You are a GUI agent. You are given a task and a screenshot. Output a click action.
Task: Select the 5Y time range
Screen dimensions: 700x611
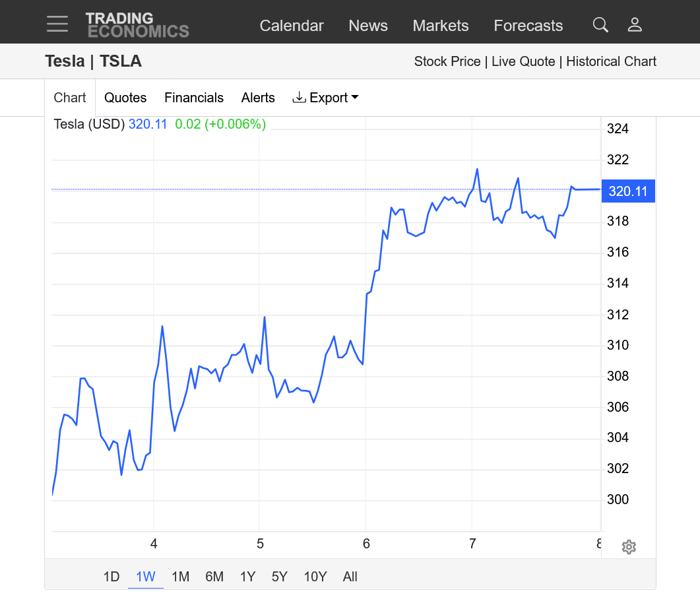(280, 577)
